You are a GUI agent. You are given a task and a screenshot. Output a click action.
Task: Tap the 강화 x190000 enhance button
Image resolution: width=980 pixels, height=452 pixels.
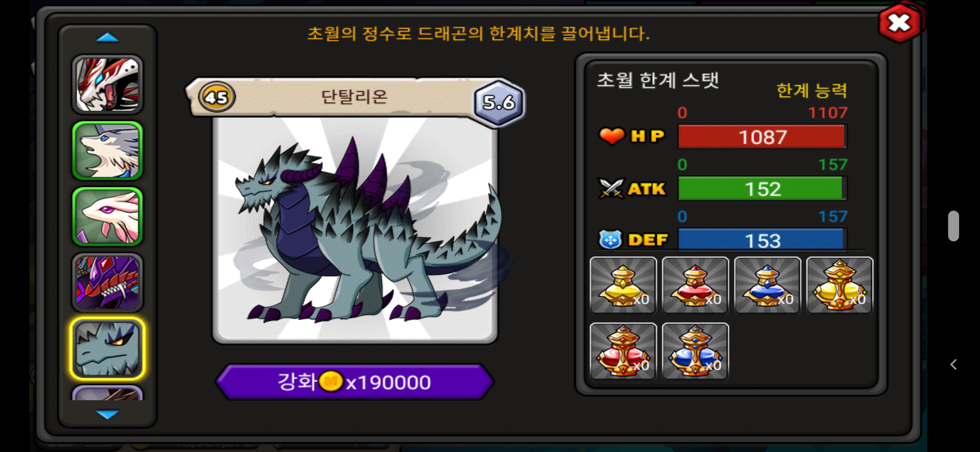[x=355, y=382]
